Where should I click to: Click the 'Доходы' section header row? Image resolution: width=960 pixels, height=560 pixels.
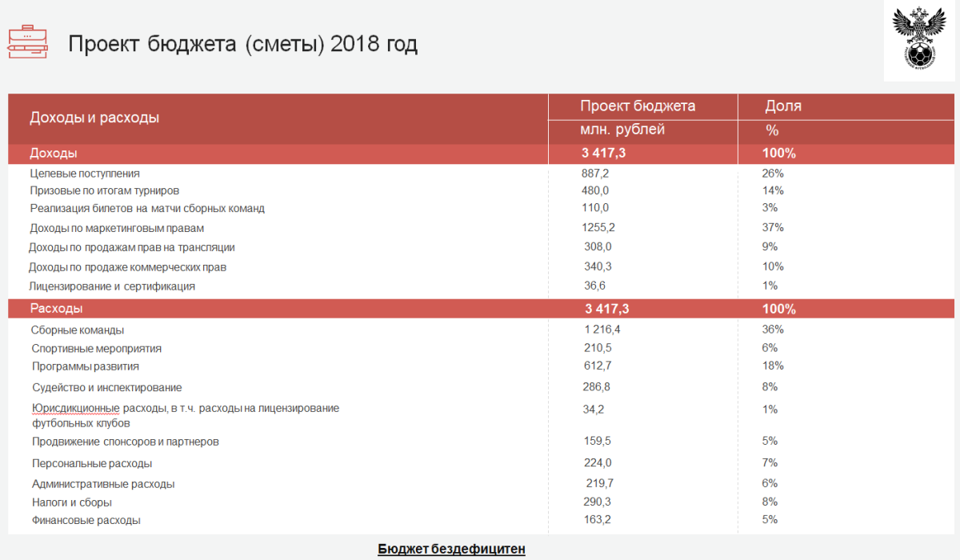481,154
